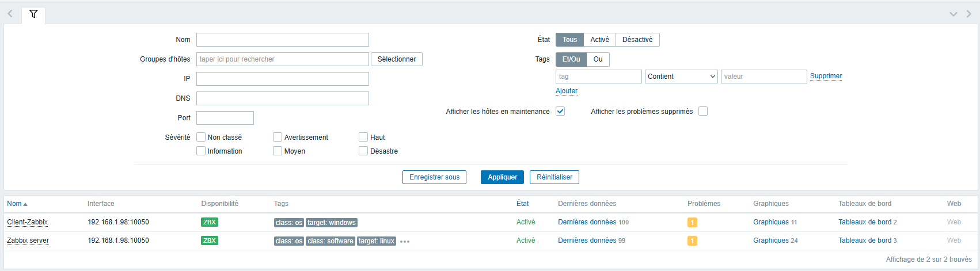Click the filter funnel icon tab
The width and height of the screenshot is (980, 271).
[33, 14]
